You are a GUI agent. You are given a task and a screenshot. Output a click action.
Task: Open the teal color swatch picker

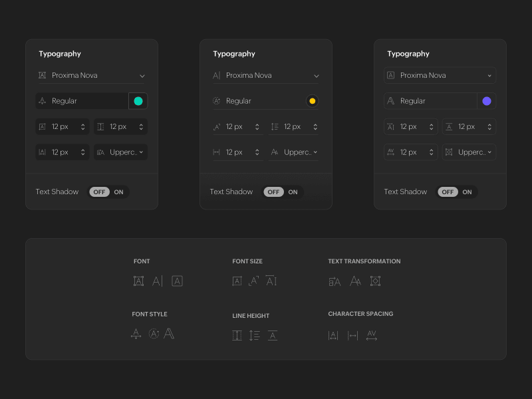coord(138,101)
